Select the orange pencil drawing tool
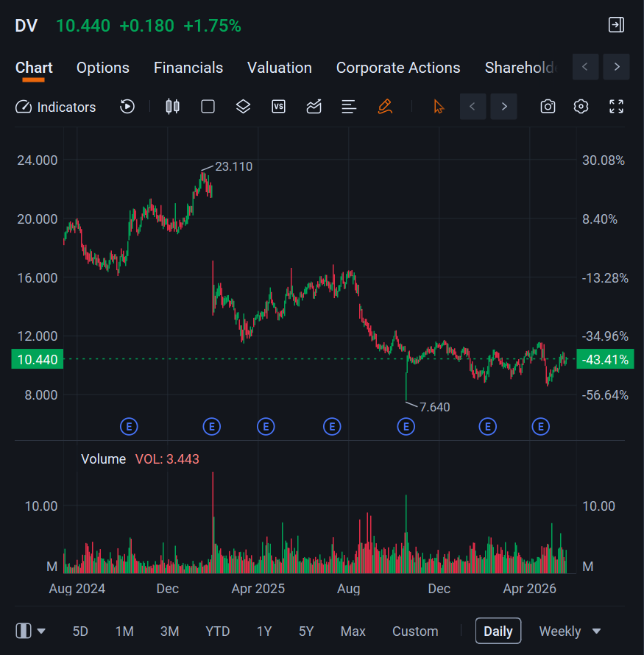644x655 pixels. pos(385,107)
